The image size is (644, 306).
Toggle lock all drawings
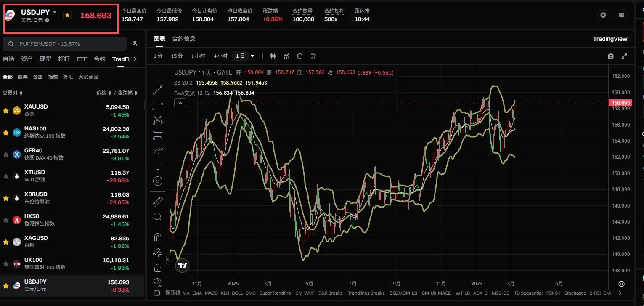158,268
